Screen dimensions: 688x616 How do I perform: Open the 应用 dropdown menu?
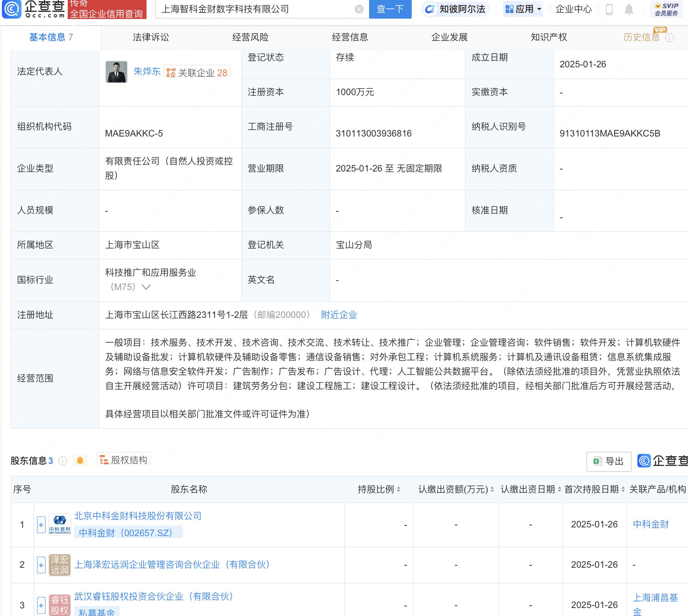click(524, 9)
